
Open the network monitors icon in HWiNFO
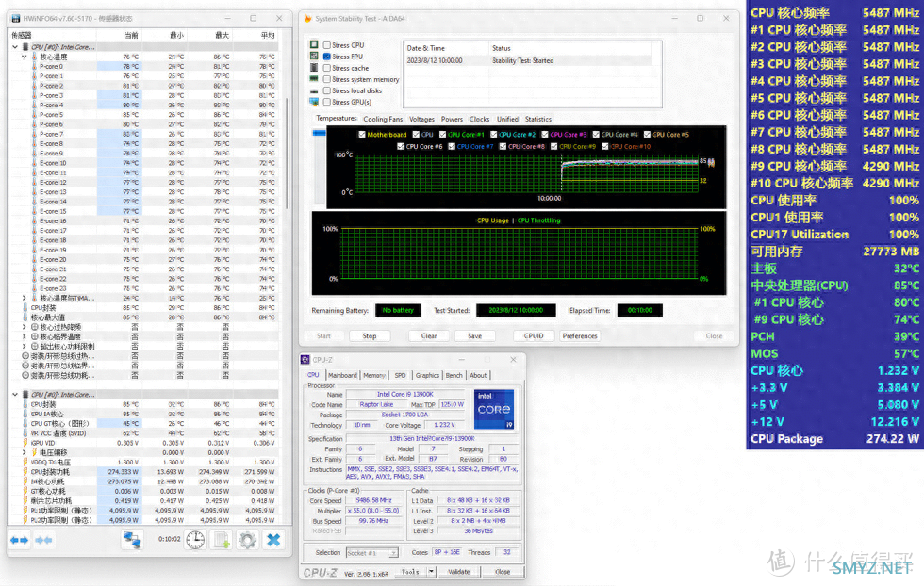point(132,540)
